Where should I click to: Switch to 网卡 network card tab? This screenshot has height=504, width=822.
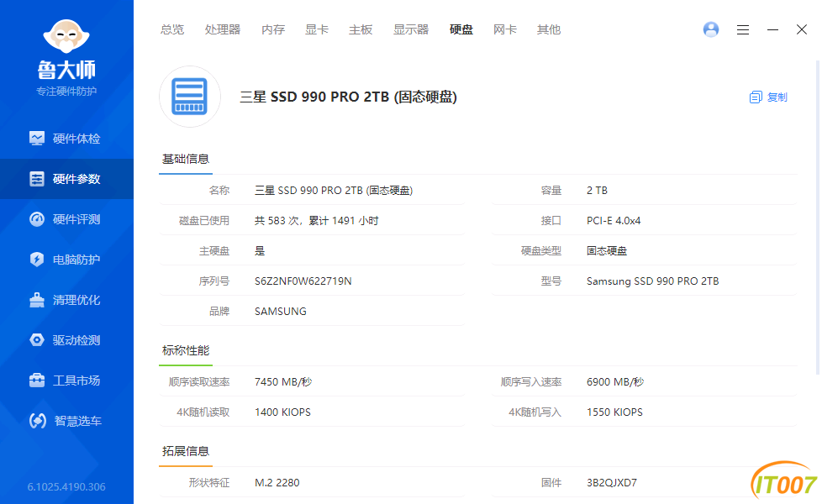505,30
